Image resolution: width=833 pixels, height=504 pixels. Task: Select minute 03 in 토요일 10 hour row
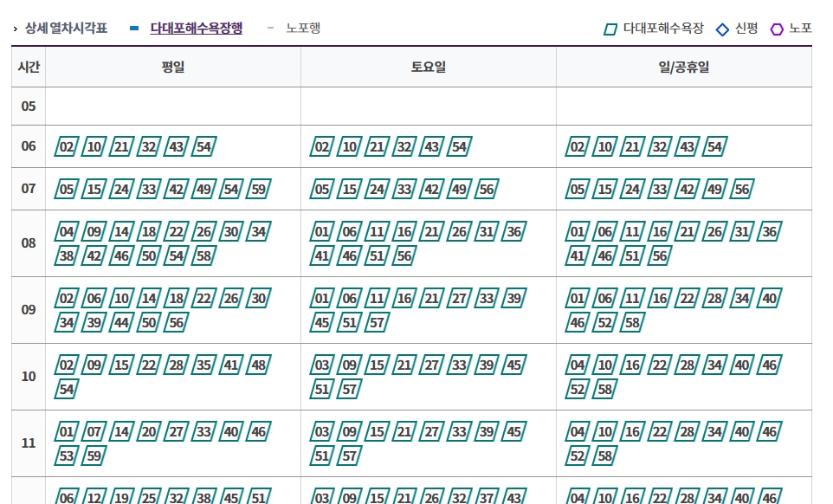(322, 365)
